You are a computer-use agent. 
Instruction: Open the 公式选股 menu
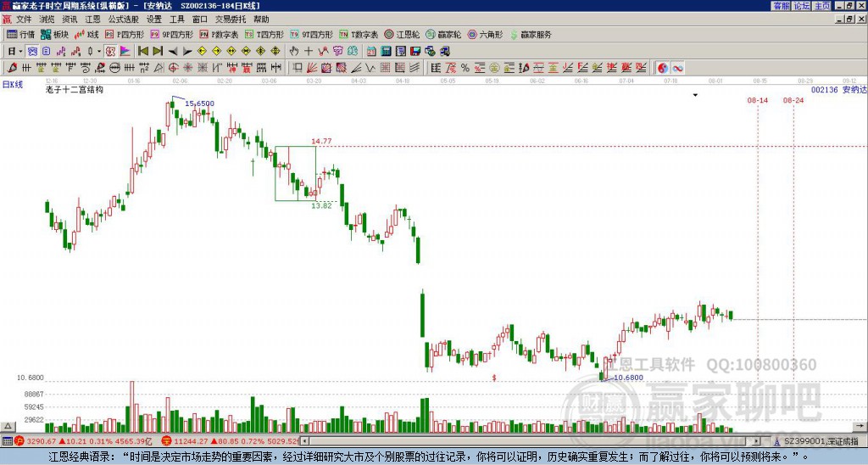pos(123,20)
